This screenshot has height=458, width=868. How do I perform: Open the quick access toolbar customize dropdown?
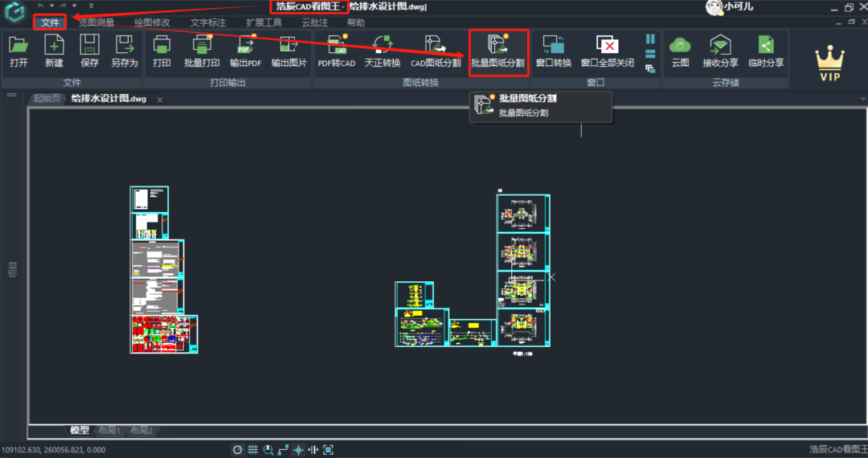click(91, 6)
